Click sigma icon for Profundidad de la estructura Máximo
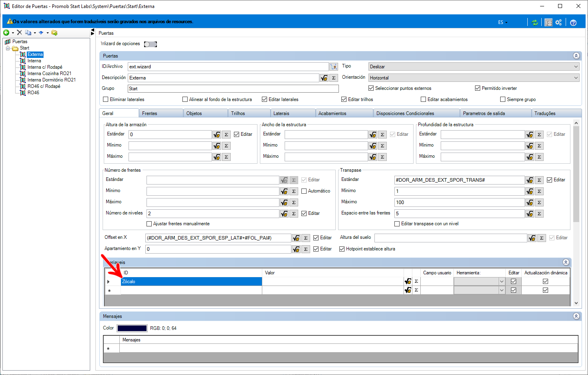 pos(539,157)
